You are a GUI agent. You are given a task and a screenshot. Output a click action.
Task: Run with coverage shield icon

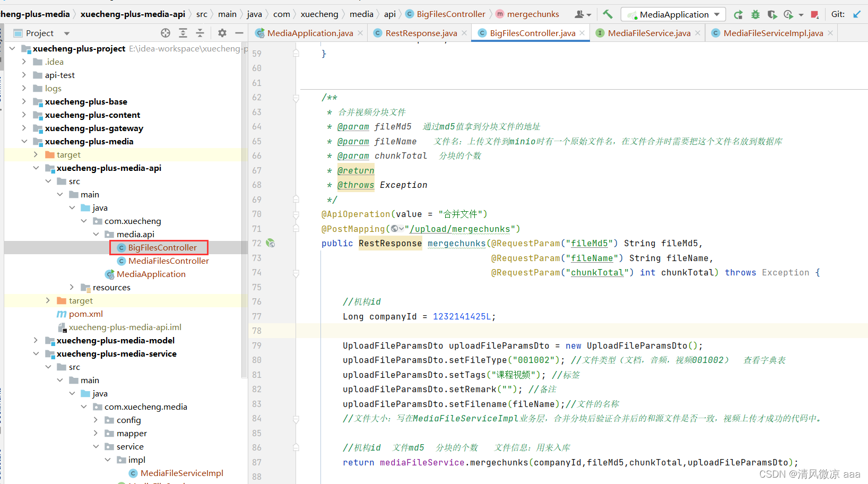(772, 14)
